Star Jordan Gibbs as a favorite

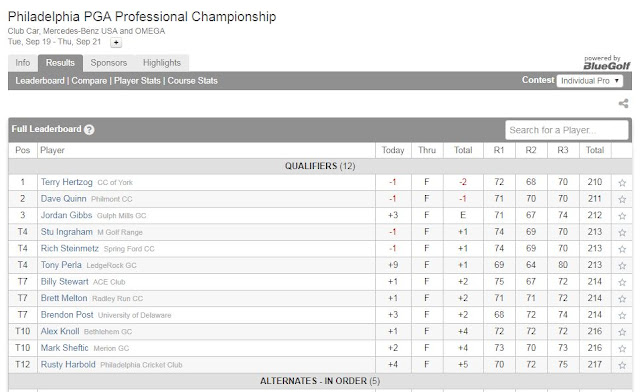coord(622,216)
